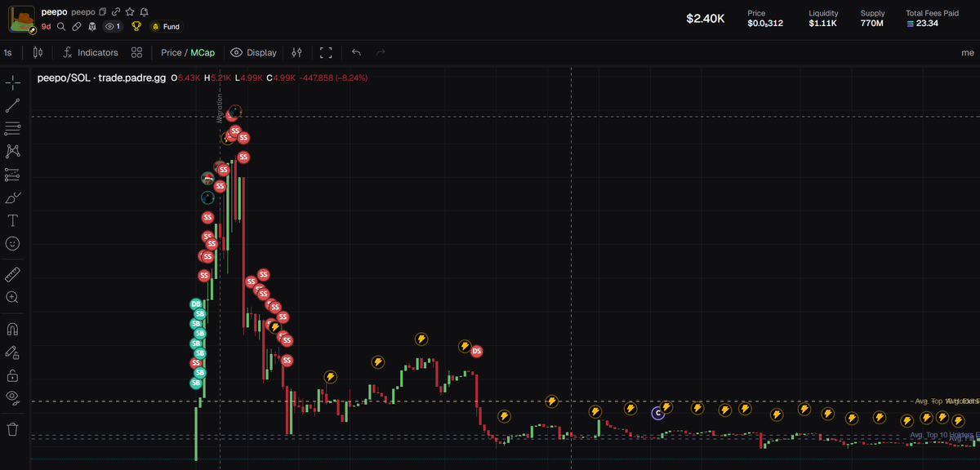Screen dimensions: 980x470
Task: Click the purple C marker on chart
Action: click(657, 413)
